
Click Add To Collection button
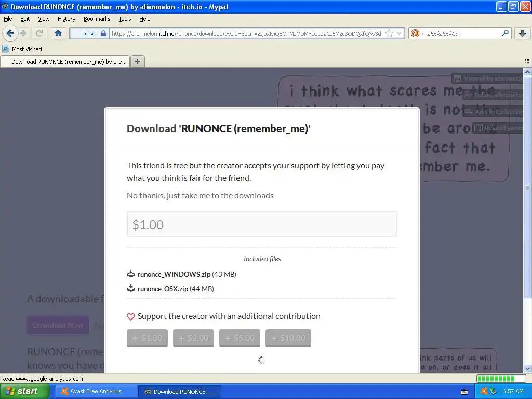494,111
